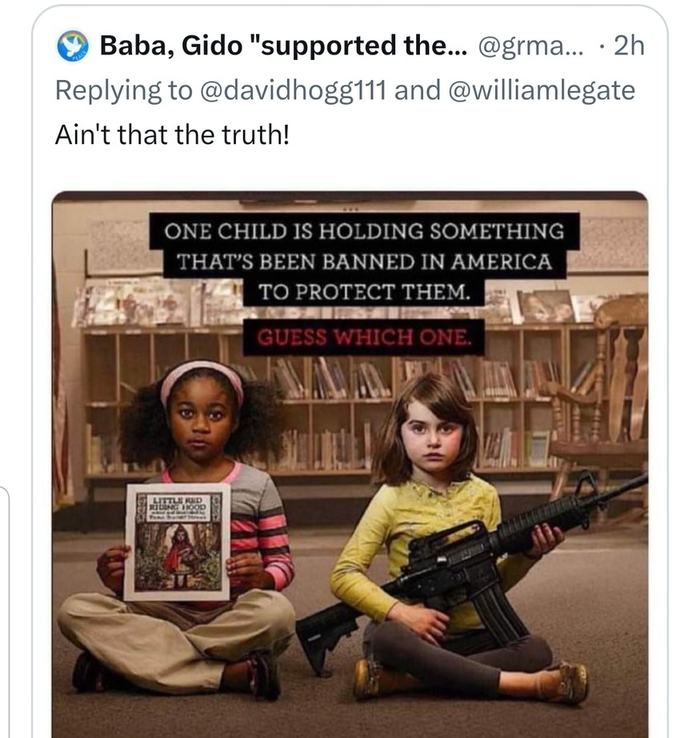This screenshot has height=738, width=700.
Task: Tap the 'GUESS WHICH ONE' red caption
Action: (364, 337)
